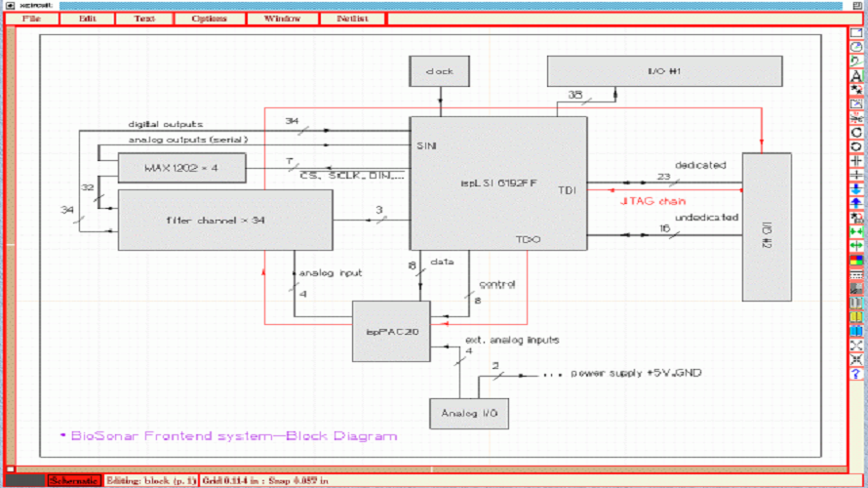This screenshot has width=868, height=488.
Task: Open the Window menu
Action: tap(282, 19)
